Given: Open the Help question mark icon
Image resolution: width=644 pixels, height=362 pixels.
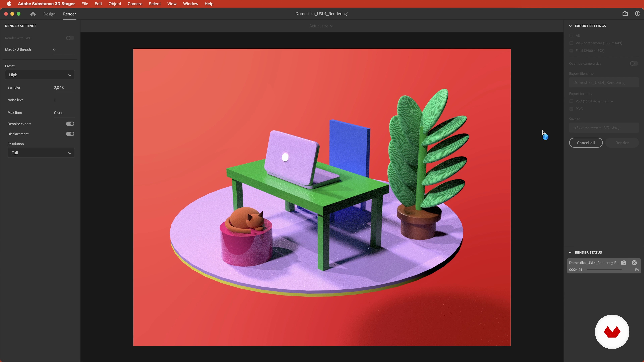Looking at the screenshot, I should click(x=637, y=13).
